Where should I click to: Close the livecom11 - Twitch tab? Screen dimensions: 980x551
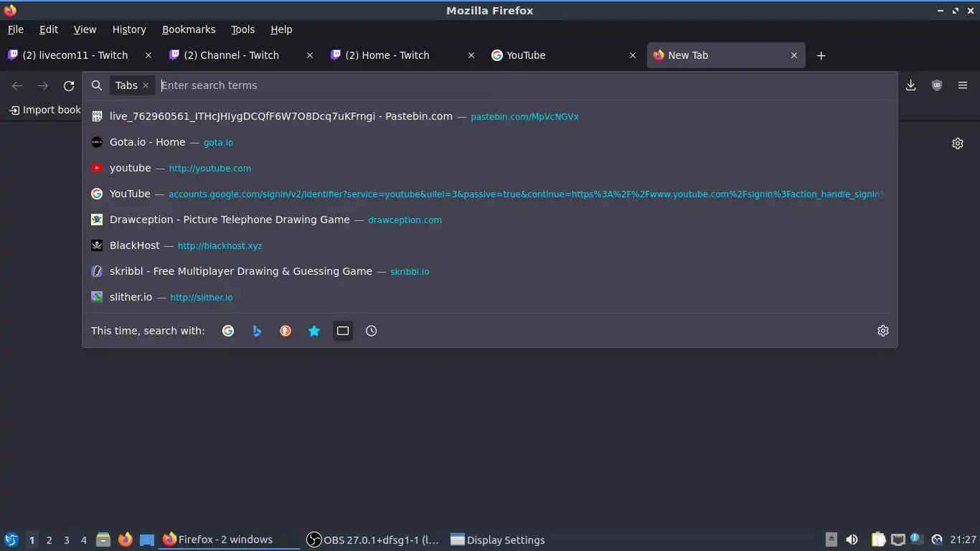(x=149, y=55)
